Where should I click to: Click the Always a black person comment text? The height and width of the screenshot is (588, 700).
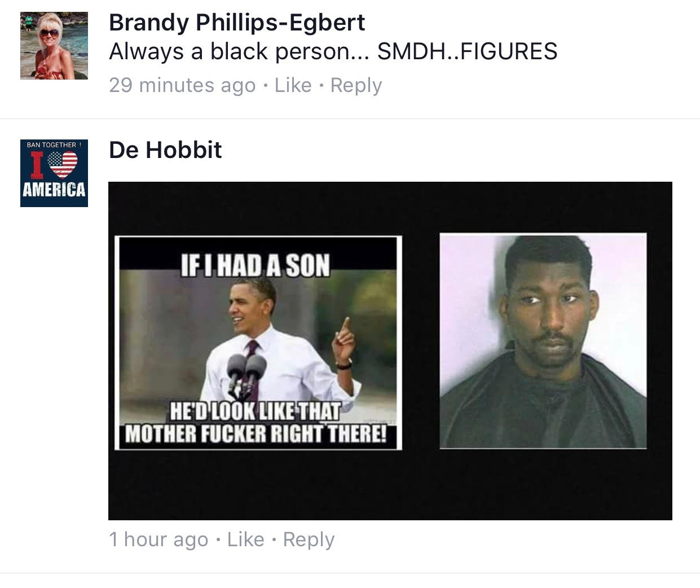(x=333, y=52)
